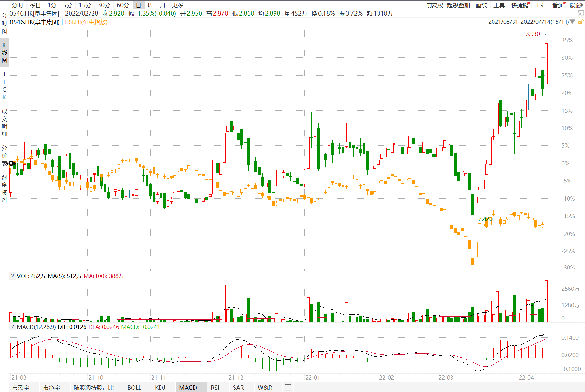Click the 收2.920 closing price value

113,14
